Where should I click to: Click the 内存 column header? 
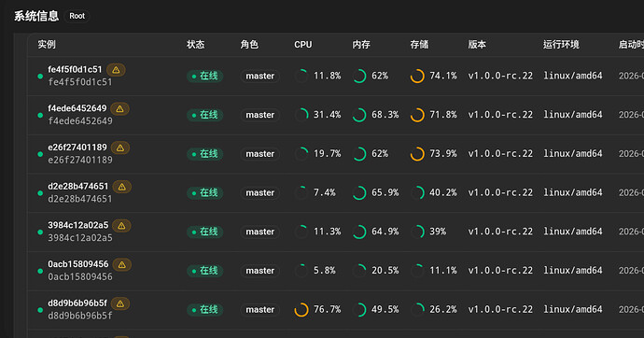361,45
